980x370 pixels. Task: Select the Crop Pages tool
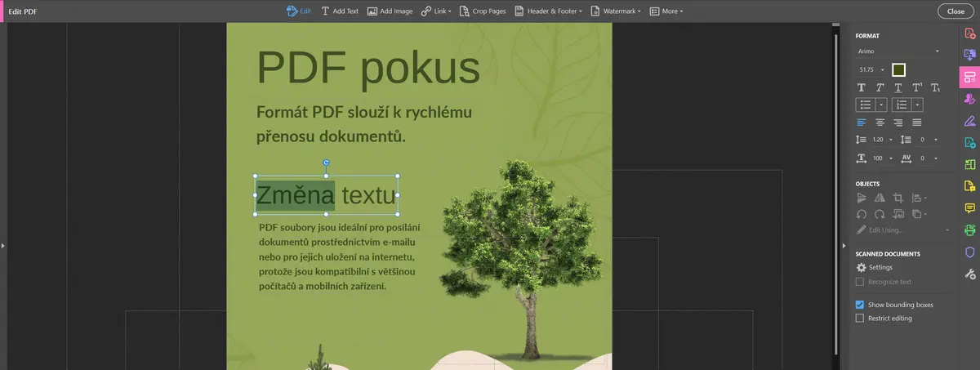coord(483,11)
